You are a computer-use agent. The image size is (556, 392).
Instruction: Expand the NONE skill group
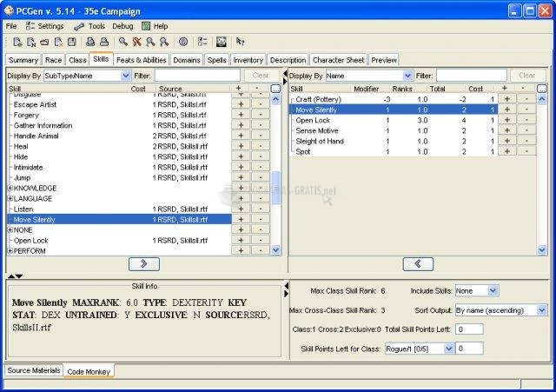tap(10, 229)
